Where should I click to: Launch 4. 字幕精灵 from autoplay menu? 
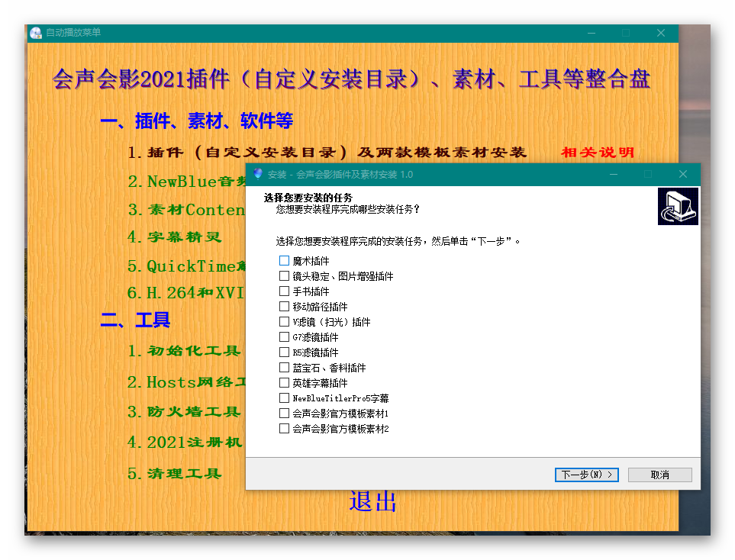(x=174, y=237)
